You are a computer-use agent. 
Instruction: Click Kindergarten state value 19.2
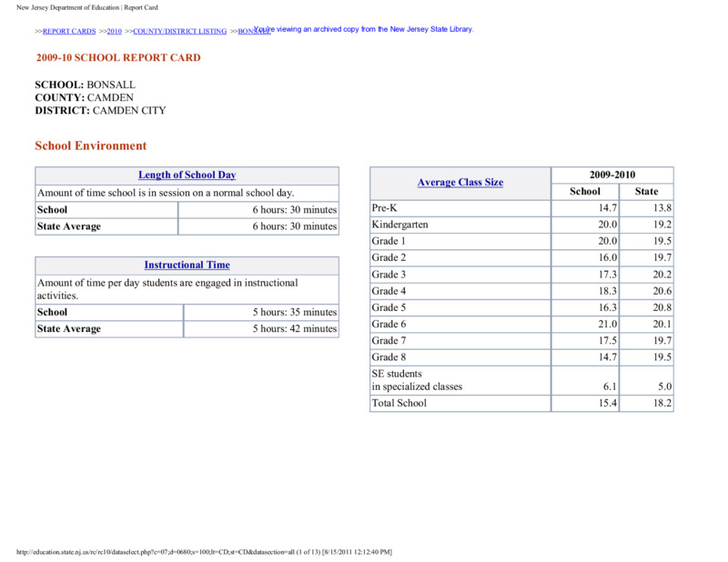[x=662, y=225]
